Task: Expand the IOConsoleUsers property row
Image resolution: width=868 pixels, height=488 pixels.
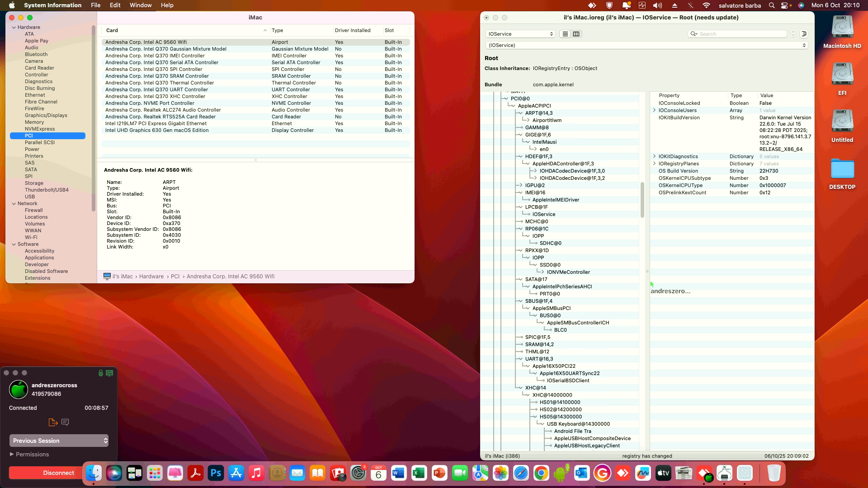Action: (654, 110)
